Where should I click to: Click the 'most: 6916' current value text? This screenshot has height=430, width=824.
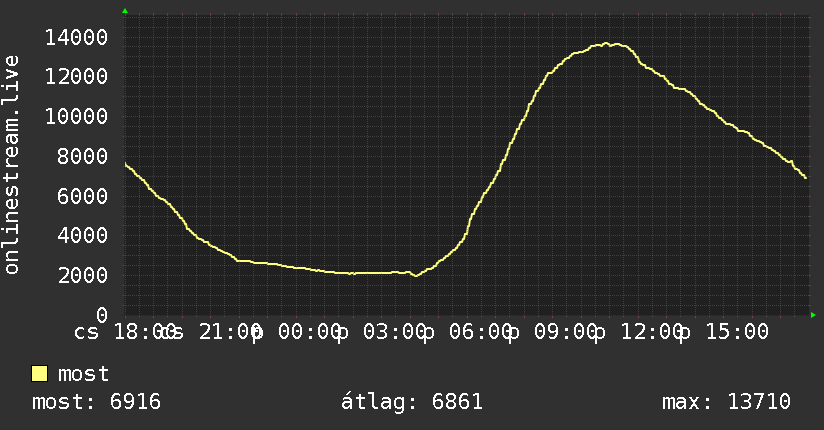(96, 402)
